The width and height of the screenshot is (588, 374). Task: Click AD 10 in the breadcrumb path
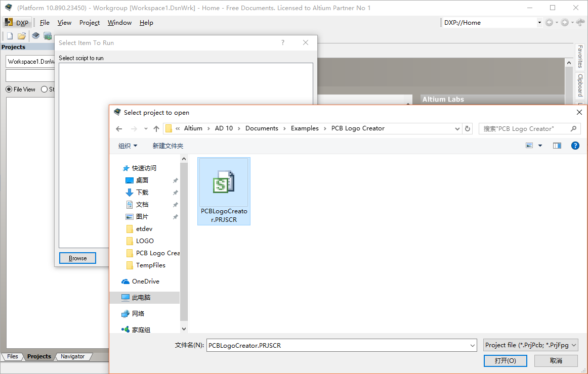click(x=224, y=128)
